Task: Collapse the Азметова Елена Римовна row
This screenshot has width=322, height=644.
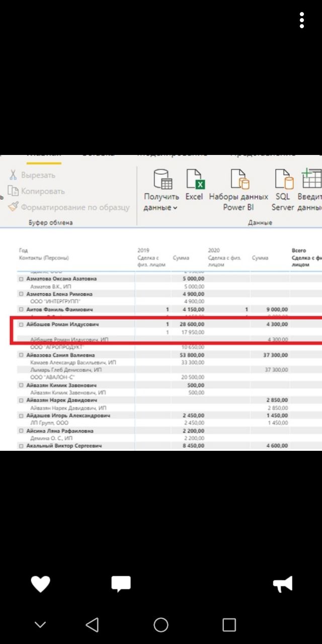Action: [x=21, y=294]
